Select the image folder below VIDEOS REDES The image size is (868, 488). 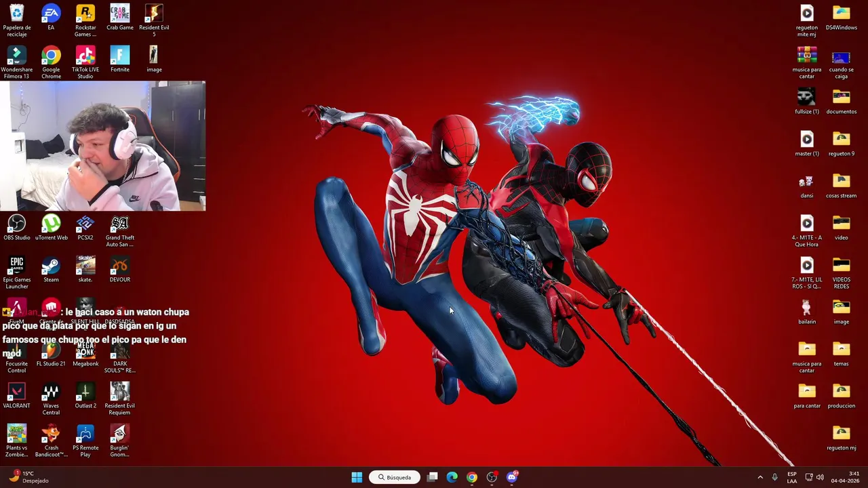842,312
